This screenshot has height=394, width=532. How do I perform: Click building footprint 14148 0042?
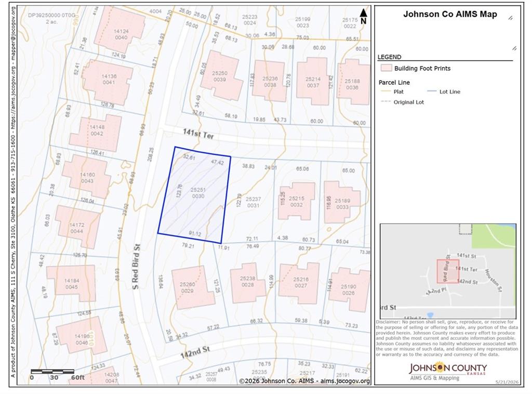(x=96, y=133)
